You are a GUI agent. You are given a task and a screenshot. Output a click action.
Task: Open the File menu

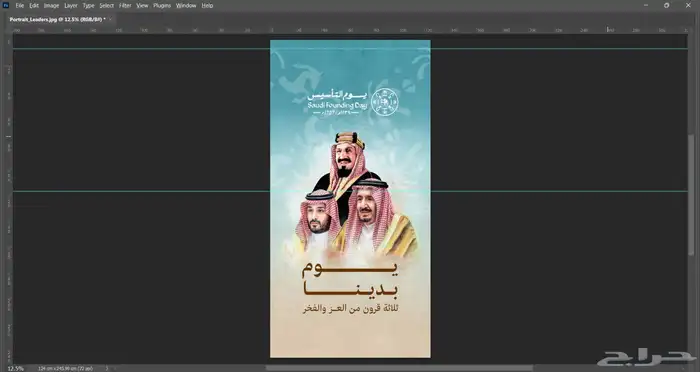click(x=20, y=5)
